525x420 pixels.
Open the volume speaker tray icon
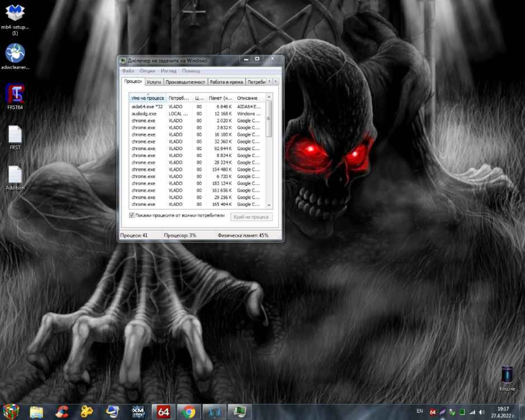pos(482,412)
